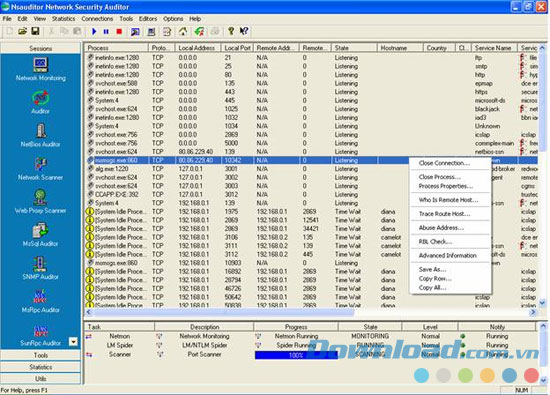Sort by the State column header
Image resolution: width=550 pixels, height=395 pixels.
tap(354, 48)
